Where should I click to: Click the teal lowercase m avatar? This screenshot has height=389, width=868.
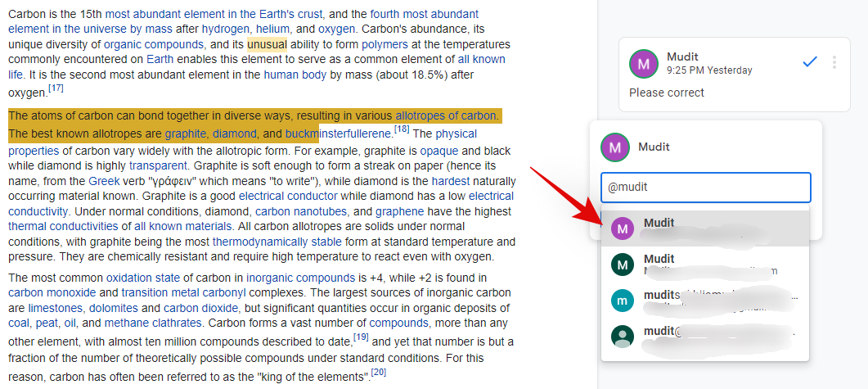coord(623,301)
